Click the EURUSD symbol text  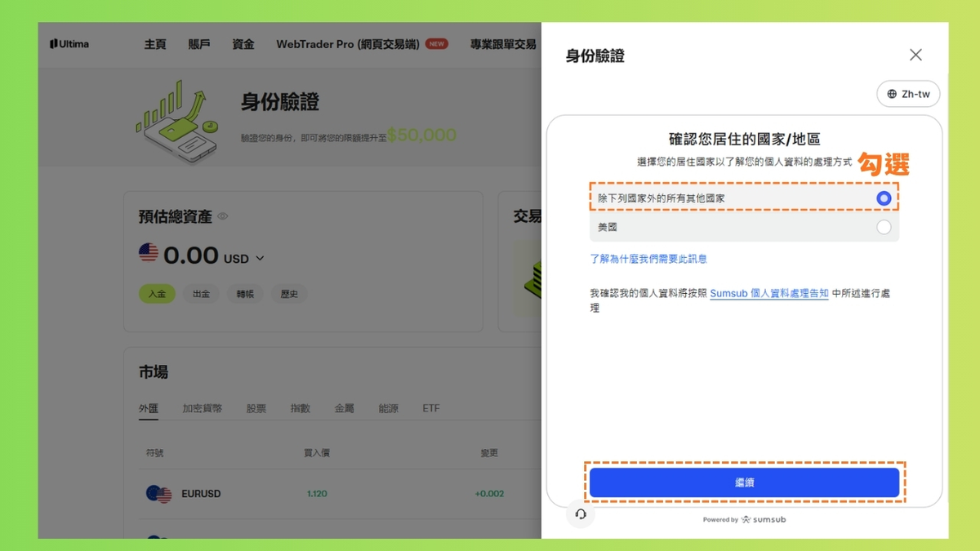[x=201, y=494]
